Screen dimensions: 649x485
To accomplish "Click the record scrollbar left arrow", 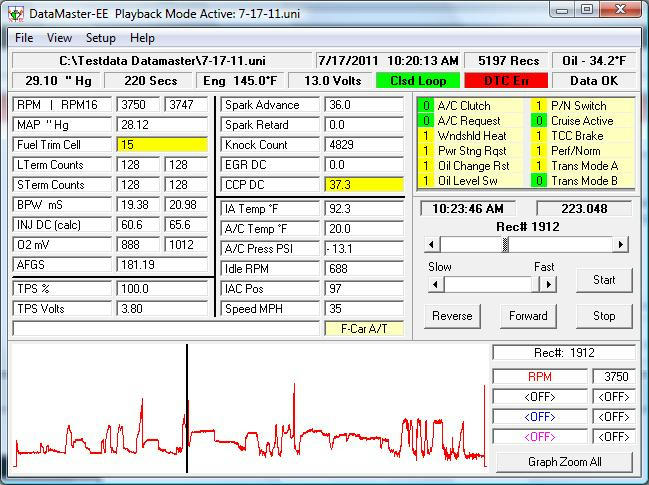I will coord(433,245).
